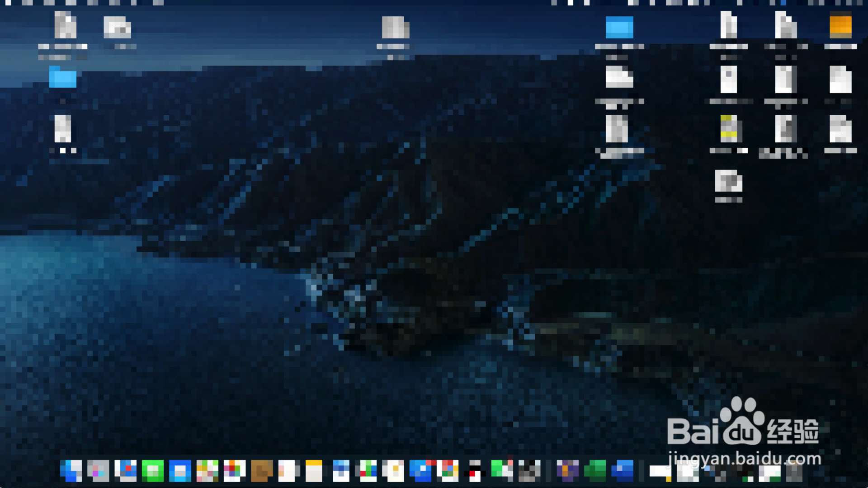Image resolution: width=868 pixels, height=488 pixels.
Task: Launch the dark green Excel icon in the dock
Action: click(x=595, y=471)
